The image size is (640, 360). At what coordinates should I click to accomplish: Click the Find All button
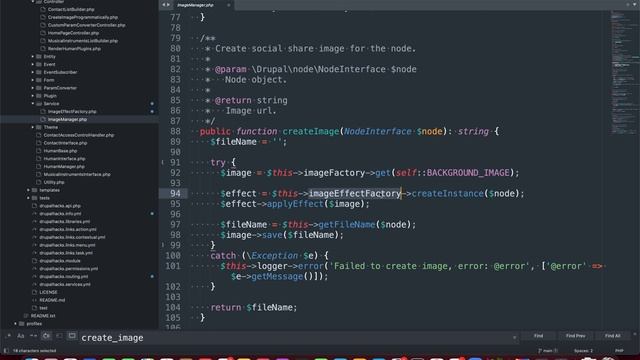612,336
